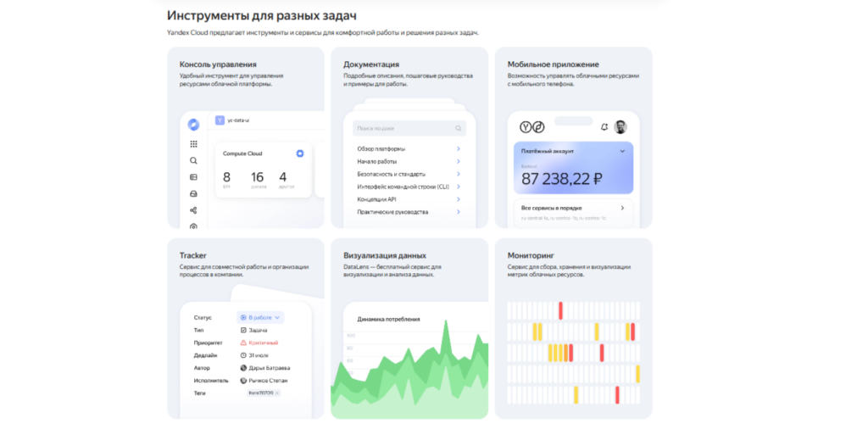
Task: Click the Поиск по доке search field
Action: tap(409, 129)
